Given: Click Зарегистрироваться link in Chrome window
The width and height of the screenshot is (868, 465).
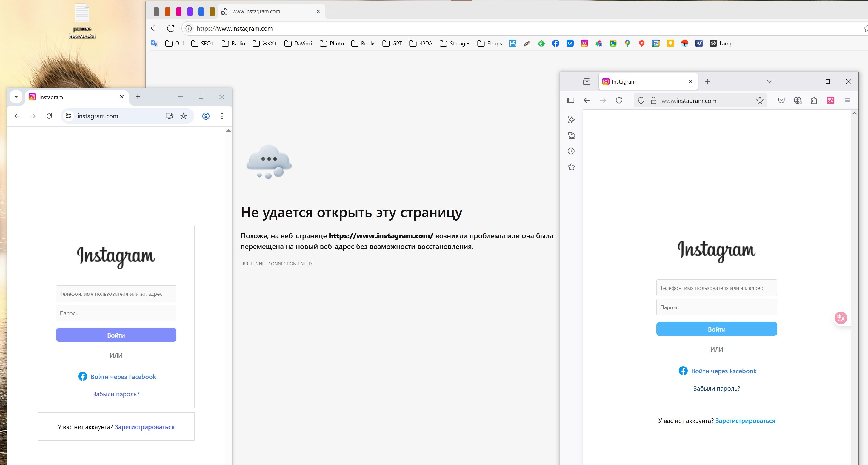Looking at the screenshot, I should (x=144, y=427).
